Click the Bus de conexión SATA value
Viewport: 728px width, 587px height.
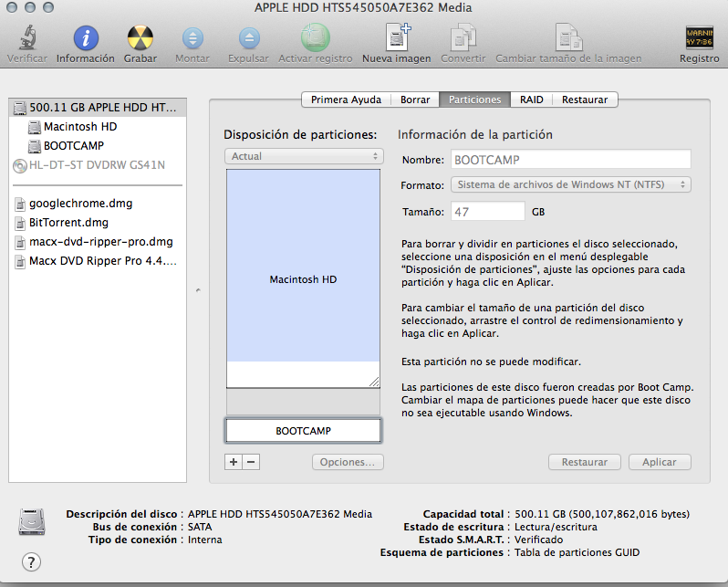[200, 527]
